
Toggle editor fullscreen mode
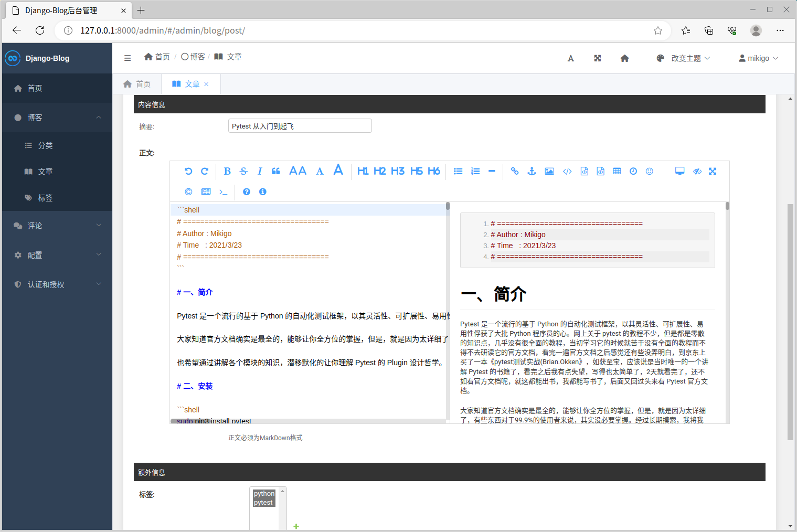point(713,171)
